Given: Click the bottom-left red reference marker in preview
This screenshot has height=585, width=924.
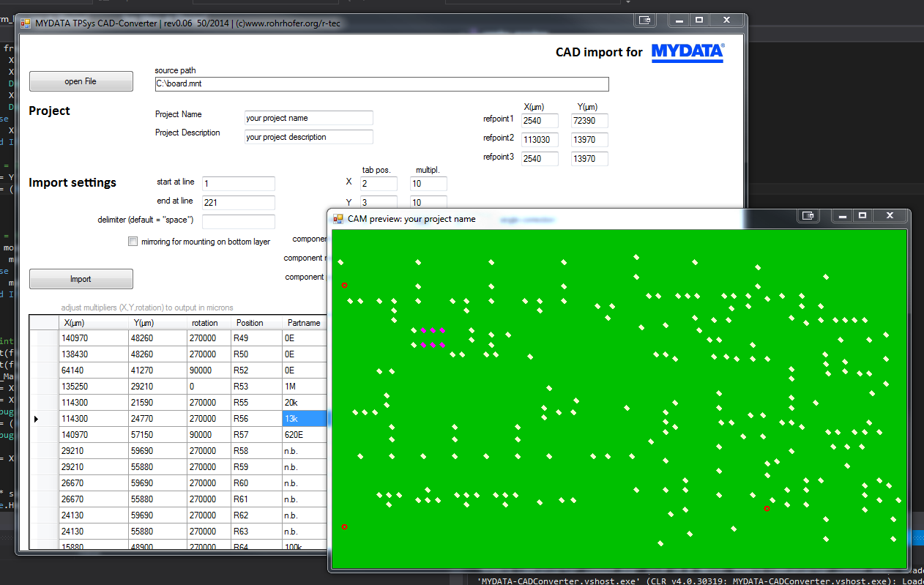Looking at the screenshot, I should (x=345, y=526).
